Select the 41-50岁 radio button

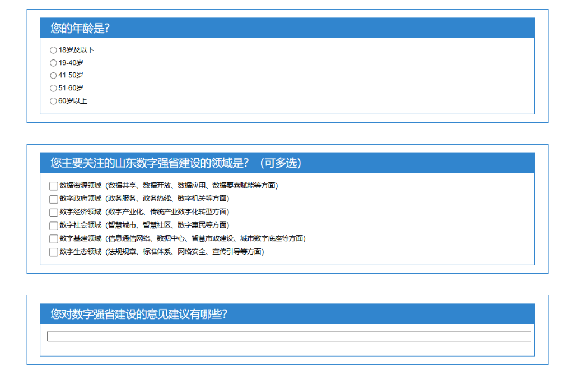(x=53, y=76)
